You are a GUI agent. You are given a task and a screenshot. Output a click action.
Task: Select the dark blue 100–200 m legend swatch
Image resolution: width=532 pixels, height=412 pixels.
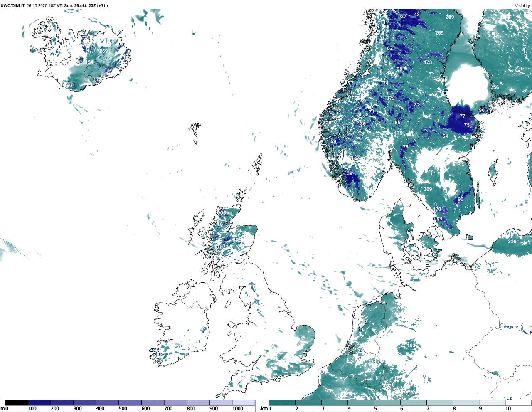point(39,402)
